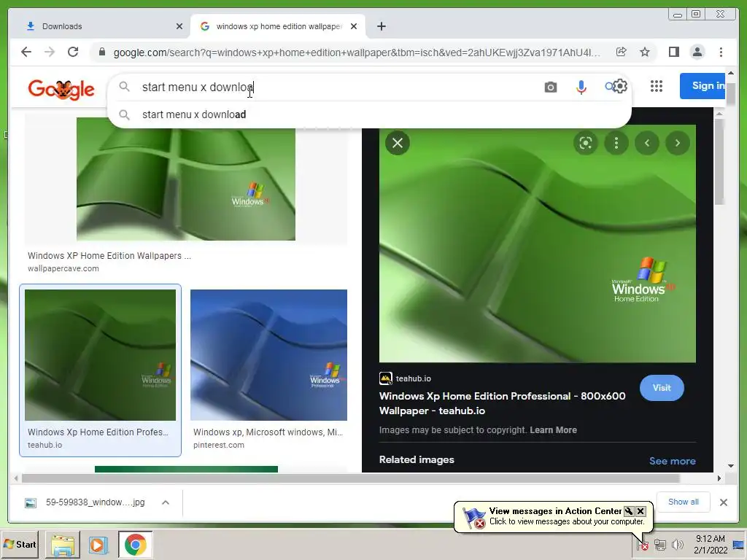This screenshot has width=747, height=560.
Task: Open taskbar clock showing 9:12 AM
Action: pyautogui.click(x=711, y=544)
